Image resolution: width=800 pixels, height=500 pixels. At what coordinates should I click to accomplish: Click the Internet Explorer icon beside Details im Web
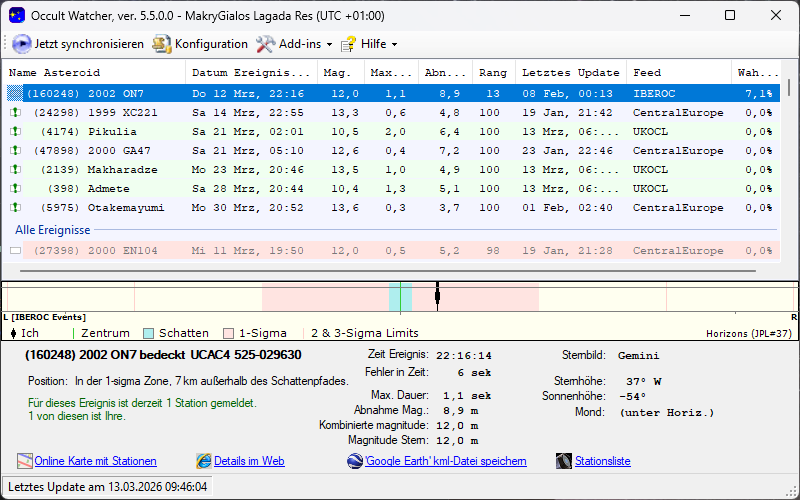point(204,461)
